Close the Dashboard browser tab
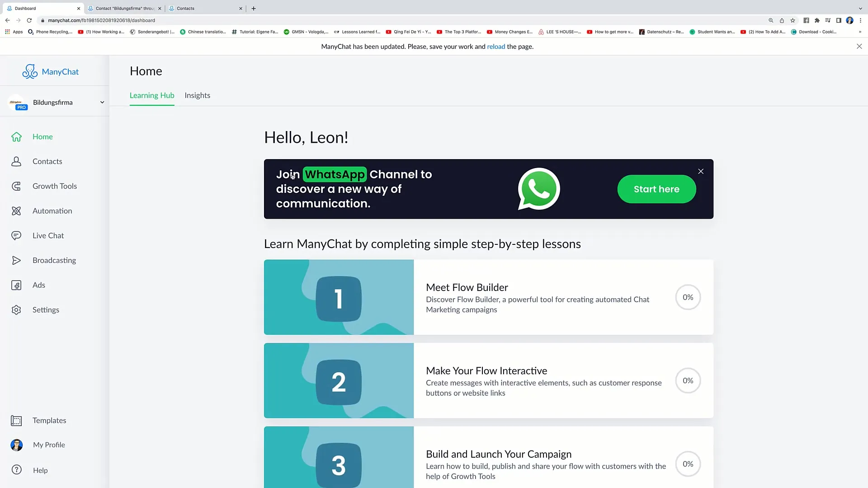The image size is (868, 488). [x=78, y=8]
